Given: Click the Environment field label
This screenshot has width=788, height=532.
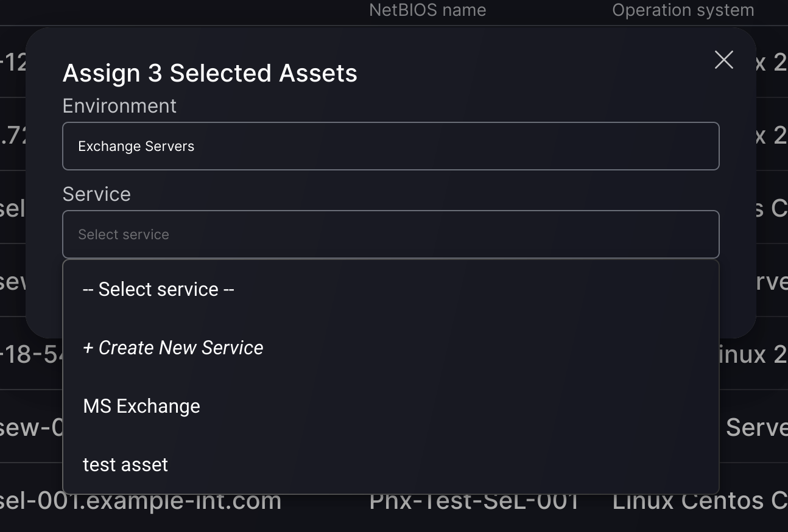Looking at the screenshot, I should click(119, 106).
